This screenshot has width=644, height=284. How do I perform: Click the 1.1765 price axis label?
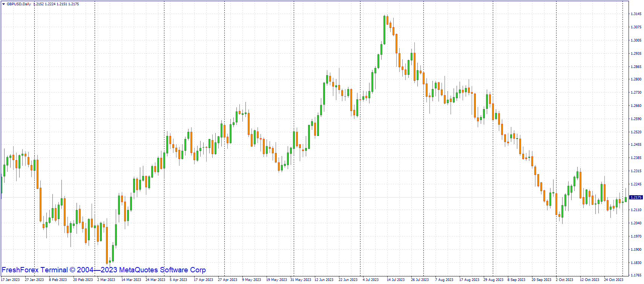coord(636,275)
